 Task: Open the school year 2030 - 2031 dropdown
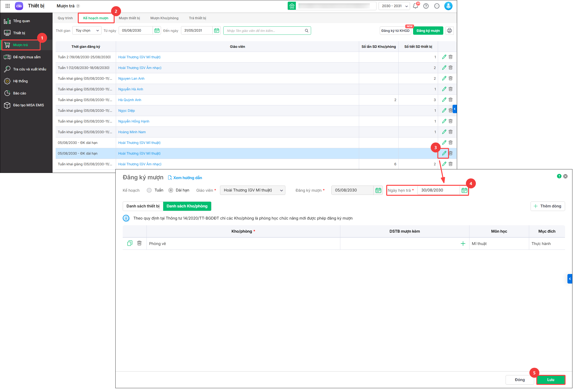(394, 6)
